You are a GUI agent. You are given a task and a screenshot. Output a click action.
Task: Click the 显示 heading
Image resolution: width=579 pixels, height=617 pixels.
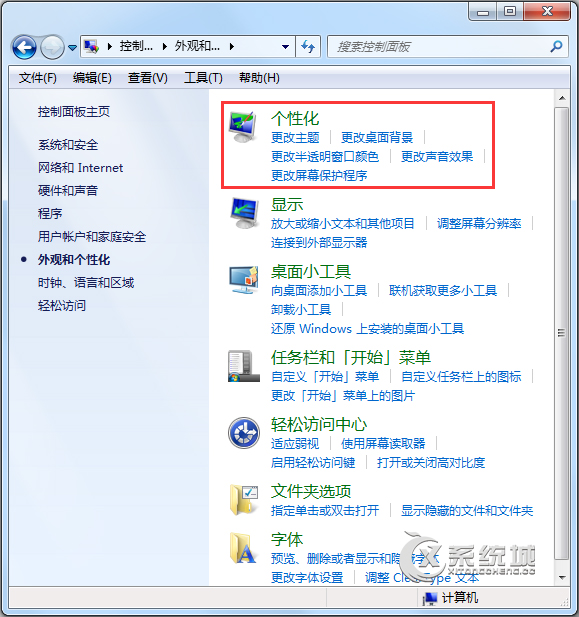pos(287,205)
